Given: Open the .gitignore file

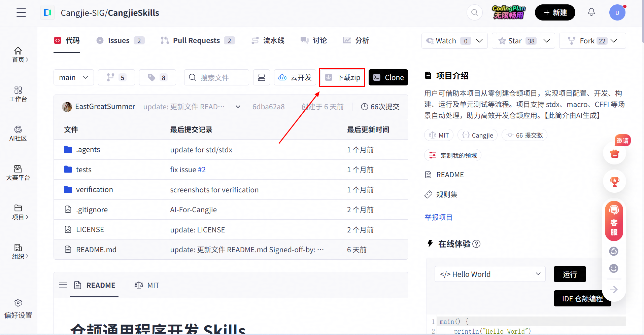Looking at the screenshot, I should pyautogui.click(x=92, y=210).
